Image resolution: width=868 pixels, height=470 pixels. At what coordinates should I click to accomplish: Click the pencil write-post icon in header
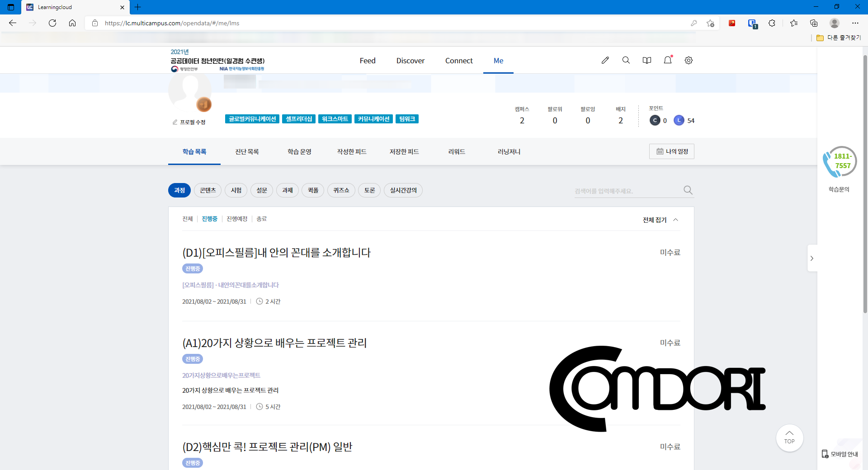pyautogui.click(x=605, y=60)
